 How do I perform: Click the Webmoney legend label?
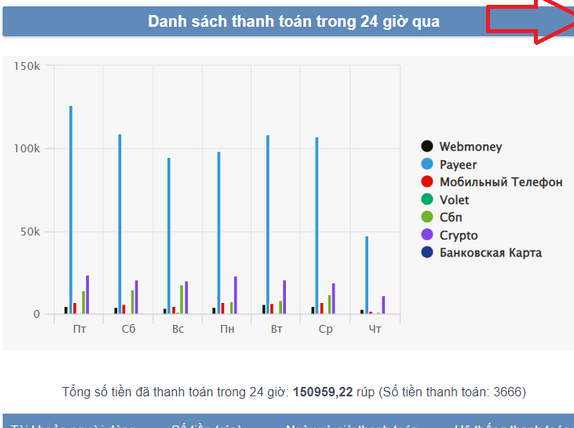[470, 146]
